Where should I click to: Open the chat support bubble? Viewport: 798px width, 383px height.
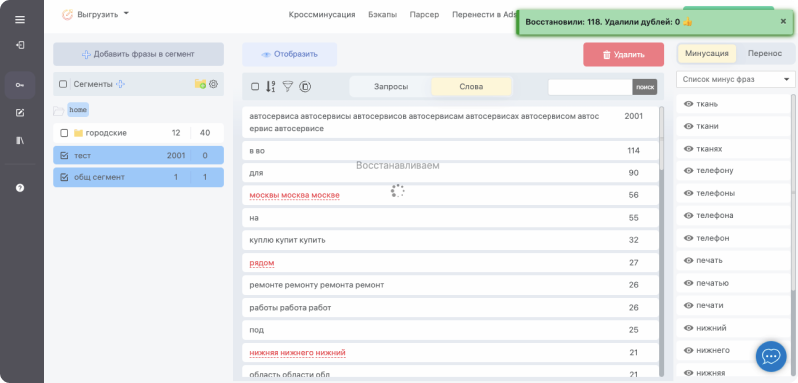click(771, 356)
